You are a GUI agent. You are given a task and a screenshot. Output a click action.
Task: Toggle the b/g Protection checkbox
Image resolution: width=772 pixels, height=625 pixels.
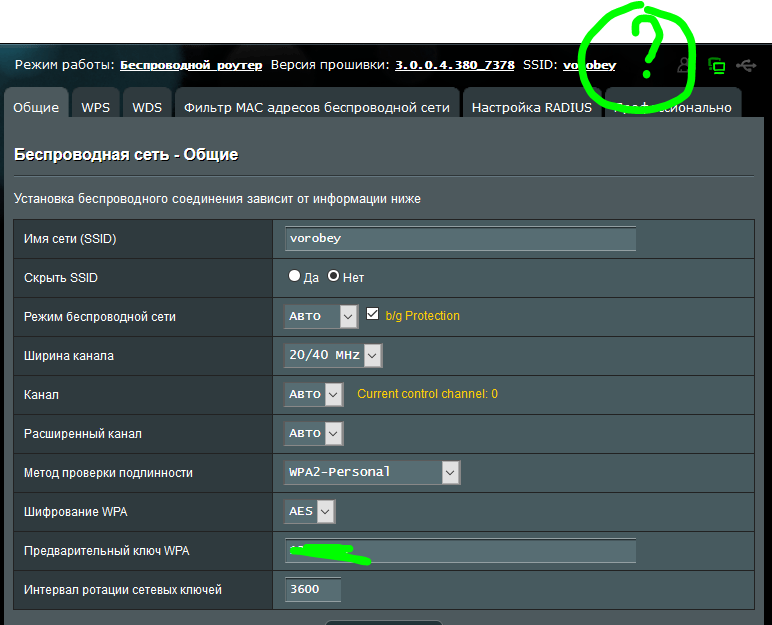(373, 315)
